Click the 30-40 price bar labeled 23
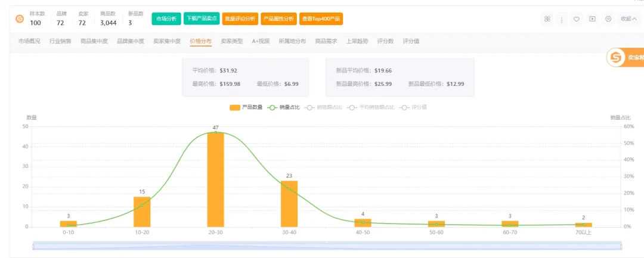 point(289,204)
